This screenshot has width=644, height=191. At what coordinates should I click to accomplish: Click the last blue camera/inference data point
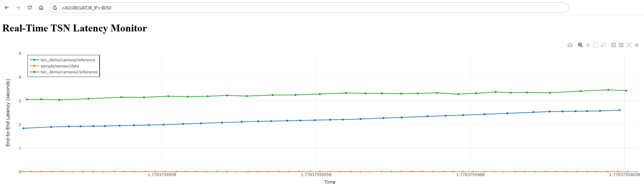(620, 110)
